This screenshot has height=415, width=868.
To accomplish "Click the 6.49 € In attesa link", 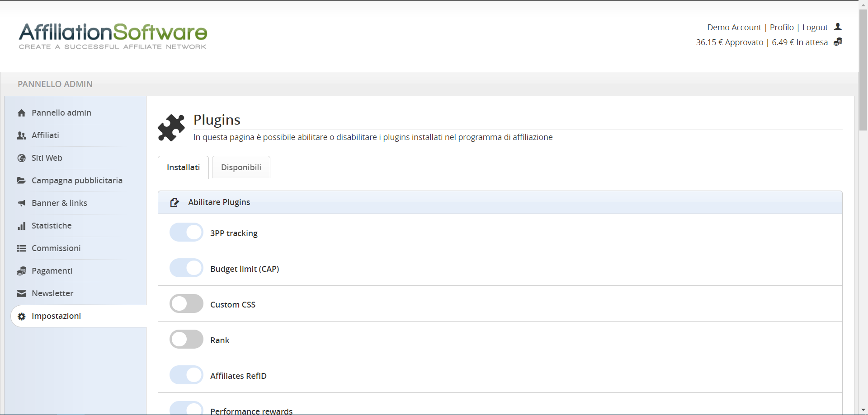I will [800, 42].
